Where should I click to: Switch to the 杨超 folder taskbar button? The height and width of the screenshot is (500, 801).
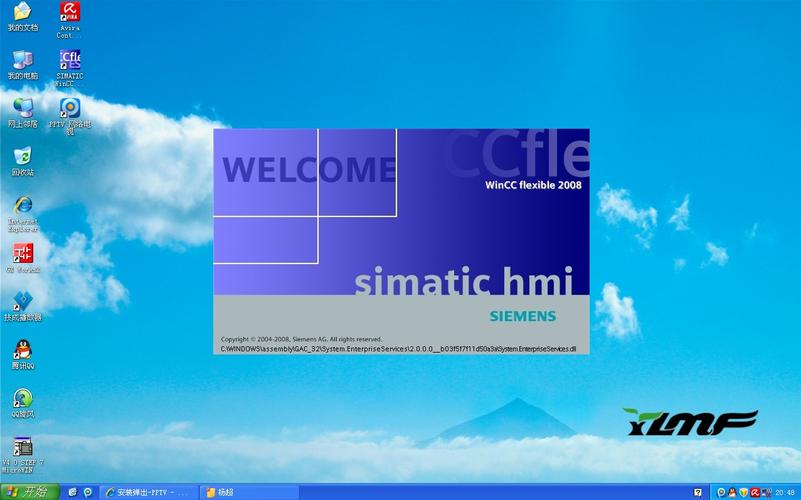coord(249,492)
